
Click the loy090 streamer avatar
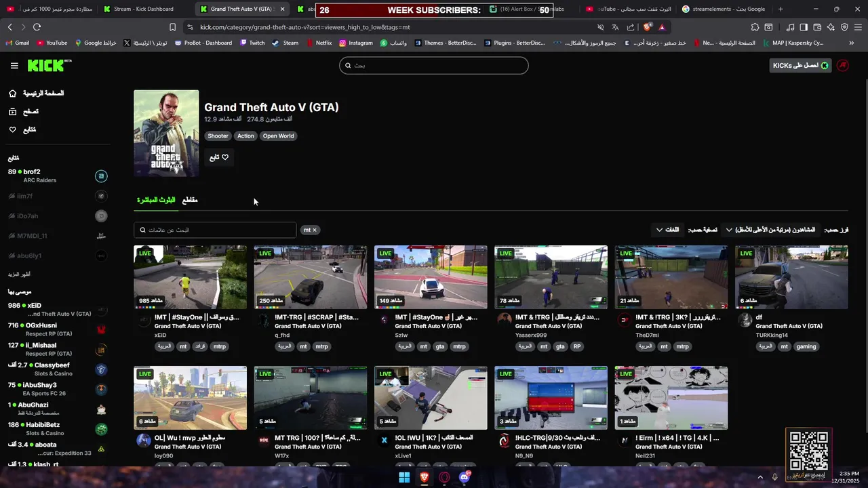[x=143, y=441]
